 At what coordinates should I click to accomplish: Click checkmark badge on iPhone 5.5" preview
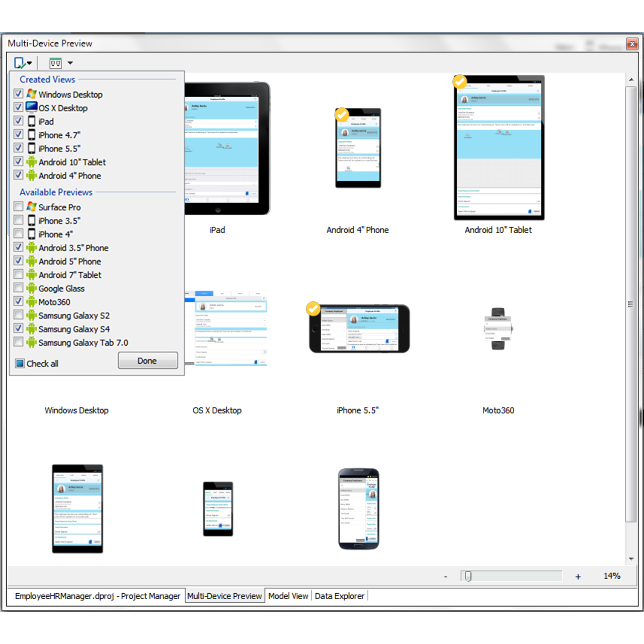[x=313, y=308]
